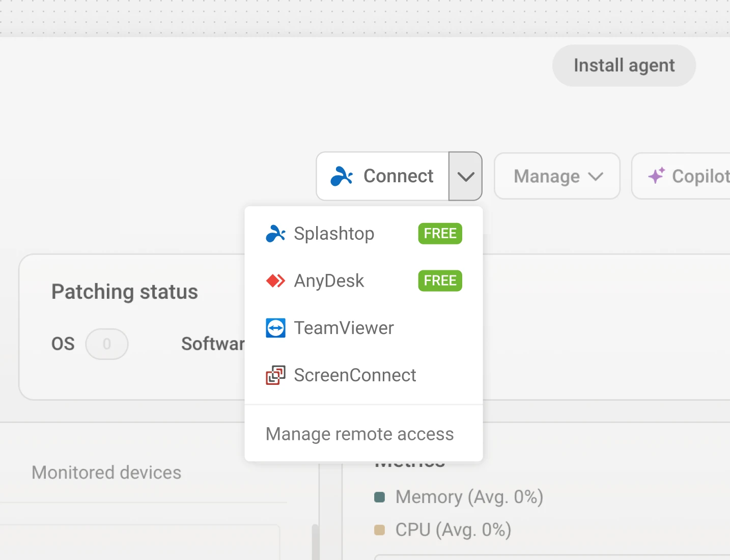
Task: Select AnyDesk from the connect menu
Action: coord(363,281)
